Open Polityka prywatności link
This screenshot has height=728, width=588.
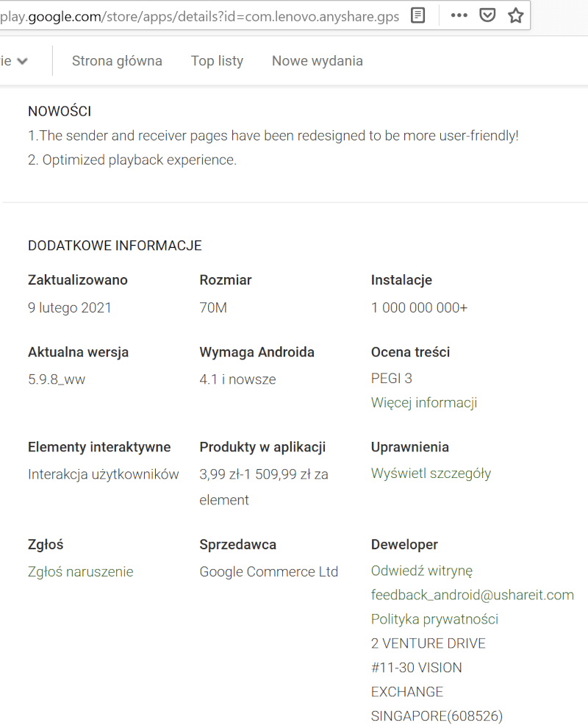coord(434,619)
